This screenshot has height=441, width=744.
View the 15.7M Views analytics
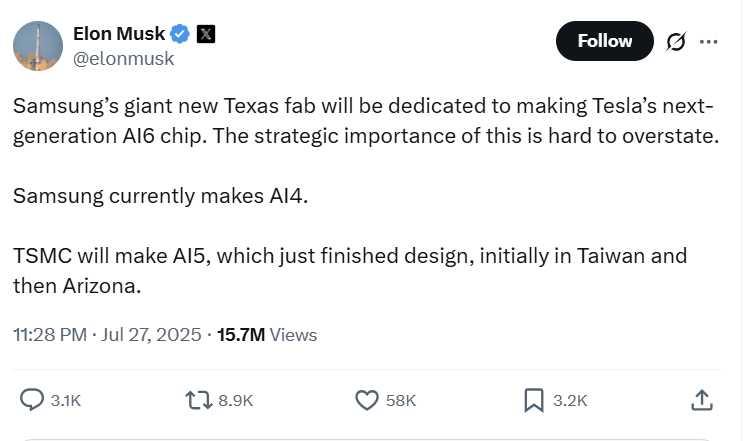[267, 335]
